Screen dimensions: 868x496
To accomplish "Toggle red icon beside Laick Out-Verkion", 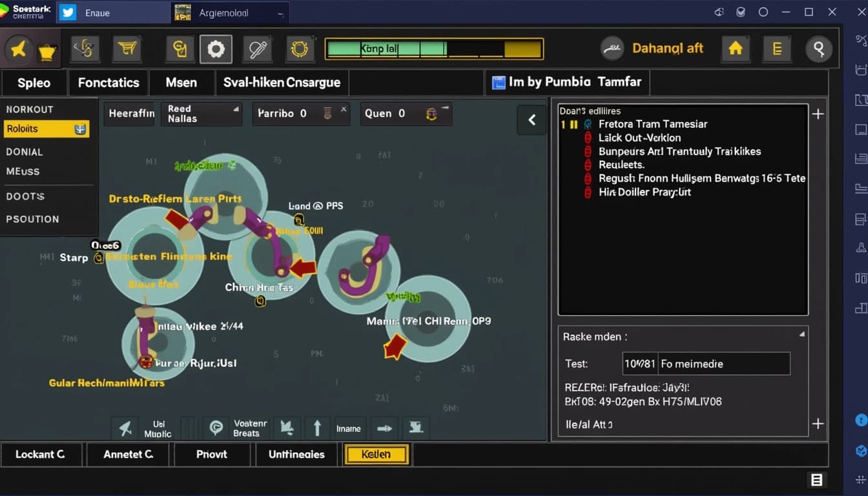I will click(x=588, y=138).
